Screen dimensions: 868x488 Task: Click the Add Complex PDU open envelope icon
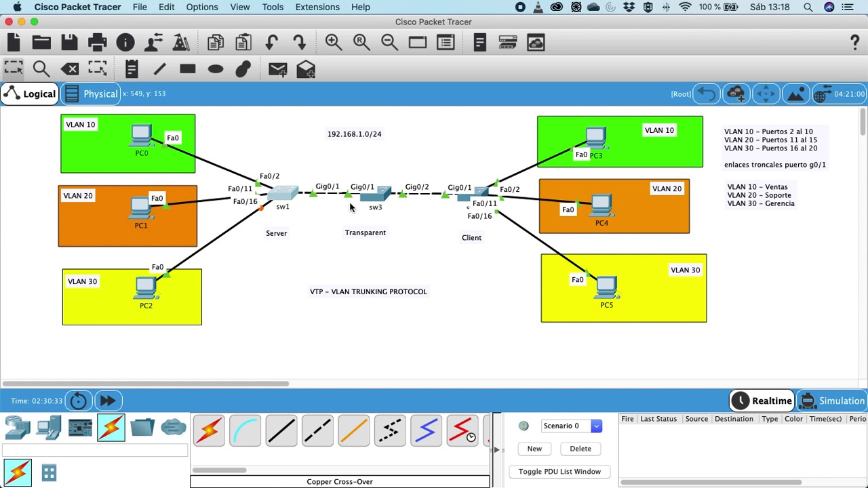click(x=306, y=69)
